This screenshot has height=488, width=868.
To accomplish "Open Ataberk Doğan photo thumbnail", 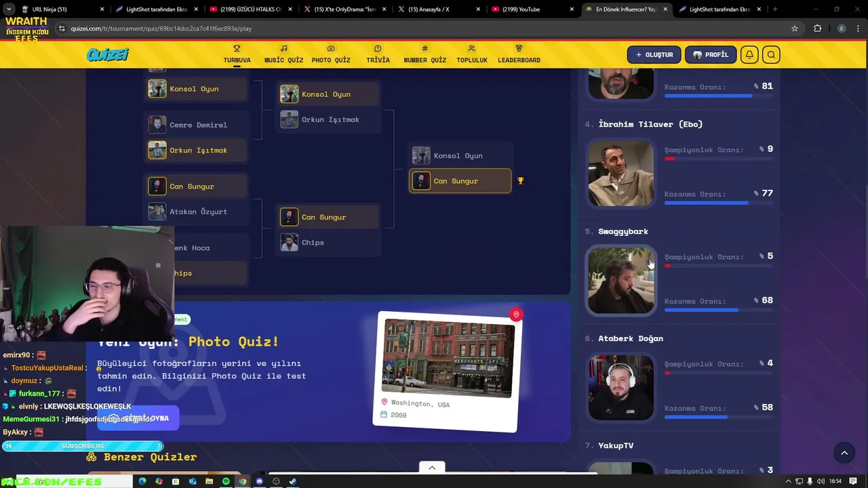I will (621, 388).
